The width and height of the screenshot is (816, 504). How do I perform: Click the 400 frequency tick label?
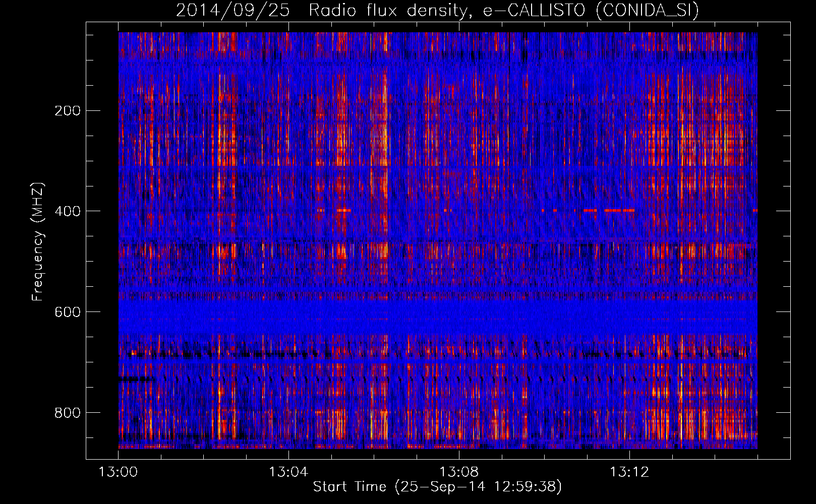pos(68,211)
